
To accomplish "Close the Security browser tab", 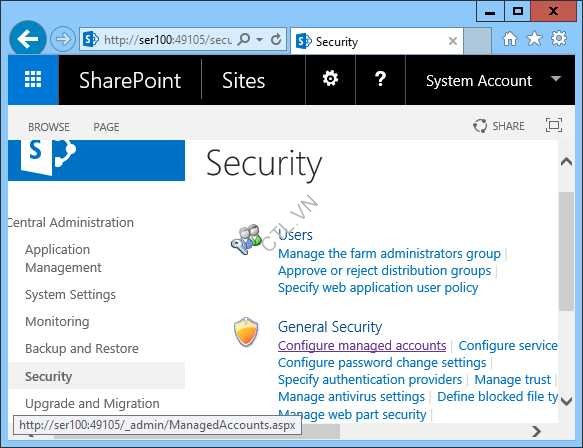I will click(452, 41).
